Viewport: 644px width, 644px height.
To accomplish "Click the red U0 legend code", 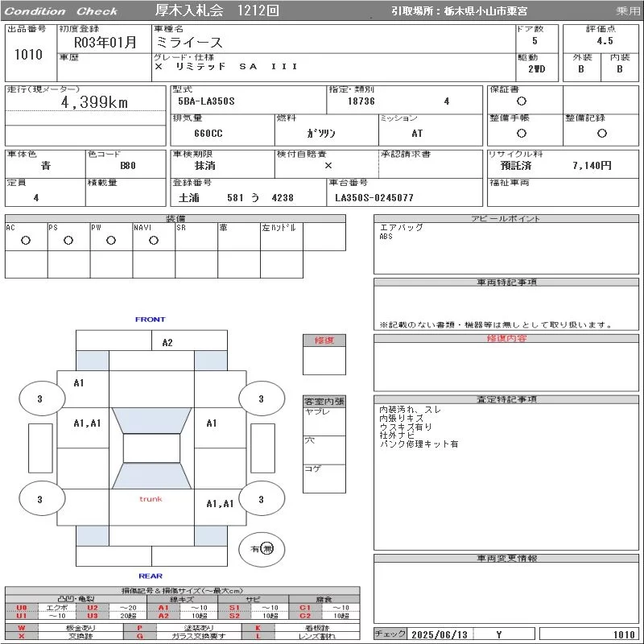I will pyautogui.click(x=22, y=608).
